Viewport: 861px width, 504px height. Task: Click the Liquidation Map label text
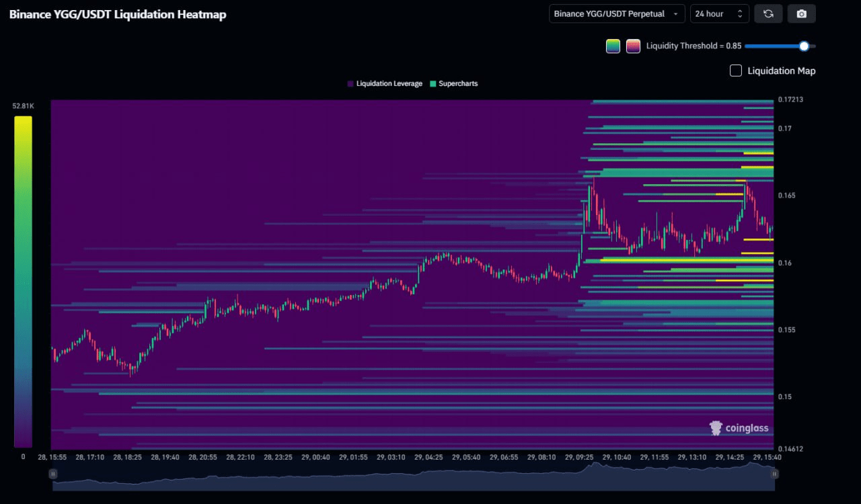781,71
